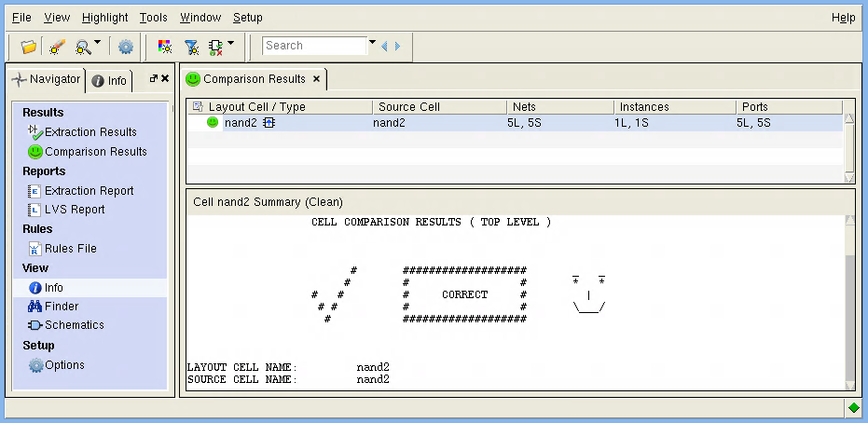Switch to the Info tab
Image resolution: width=868 pixels, height=423 pixels.
pos(110,81)
